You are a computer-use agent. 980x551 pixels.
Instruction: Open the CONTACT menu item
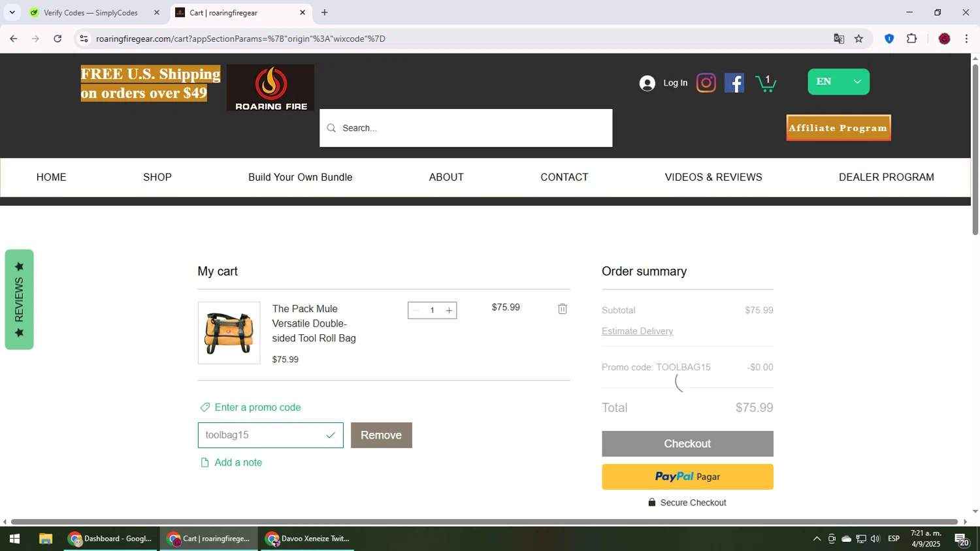click(564, 177)
